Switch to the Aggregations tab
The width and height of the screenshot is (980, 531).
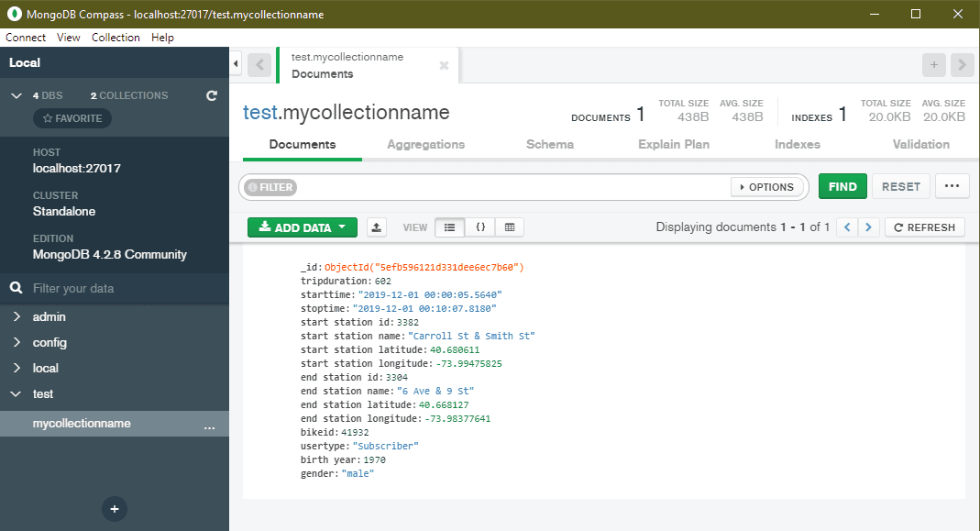click(x=424, y=144)
